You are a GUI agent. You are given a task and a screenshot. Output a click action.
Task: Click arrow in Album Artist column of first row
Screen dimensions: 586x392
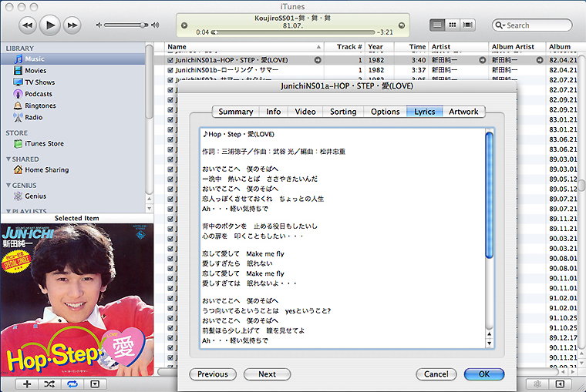coord(540,60)
